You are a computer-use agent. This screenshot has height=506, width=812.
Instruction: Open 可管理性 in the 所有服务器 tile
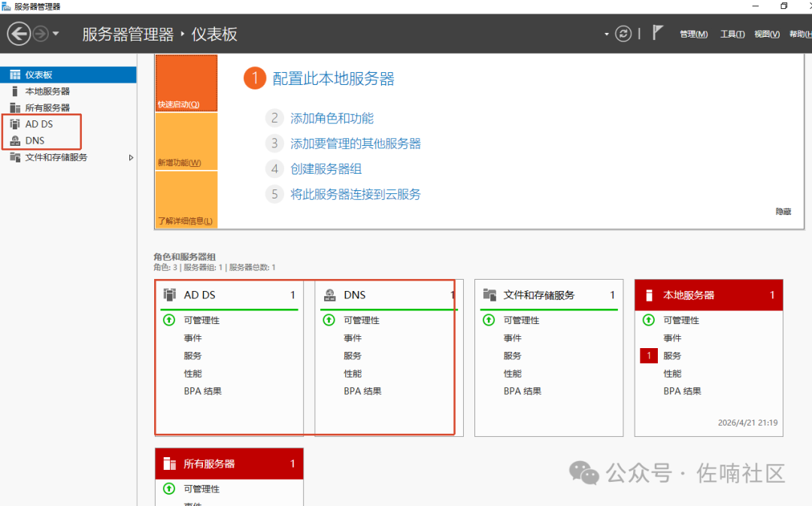tap(201, 489)
